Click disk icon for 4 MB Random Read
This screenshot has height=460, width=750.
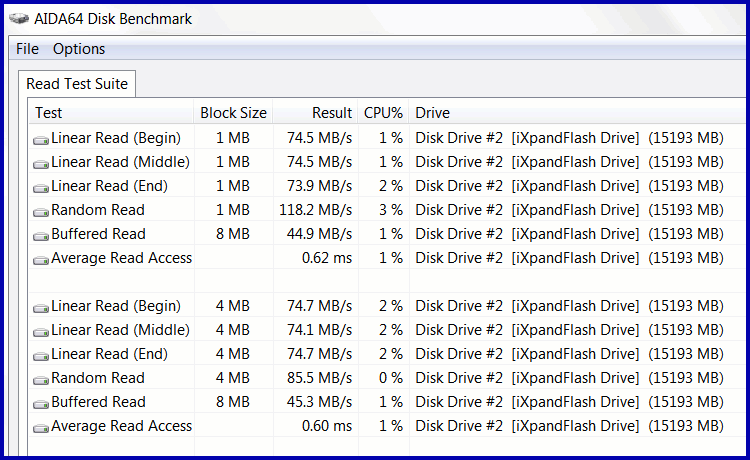(x=41, y=379)
